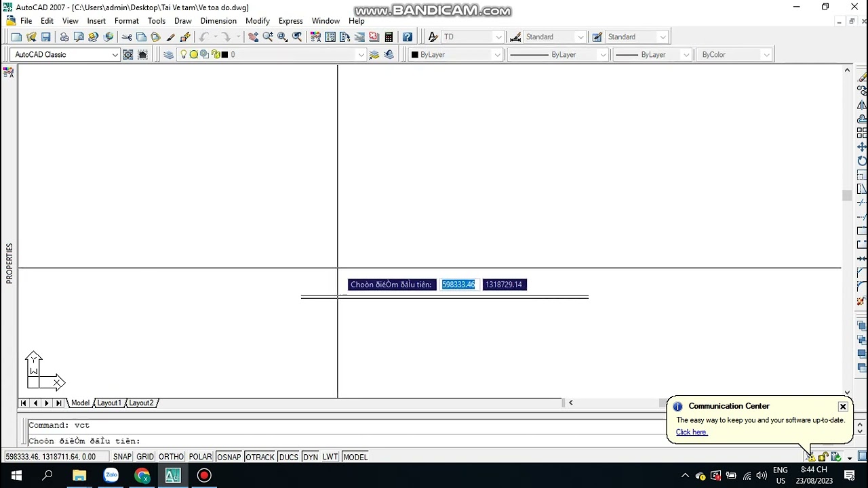Open the DesignCenter icon
Image resolution: width=868 pixels, height=488 pixels.
330,37
